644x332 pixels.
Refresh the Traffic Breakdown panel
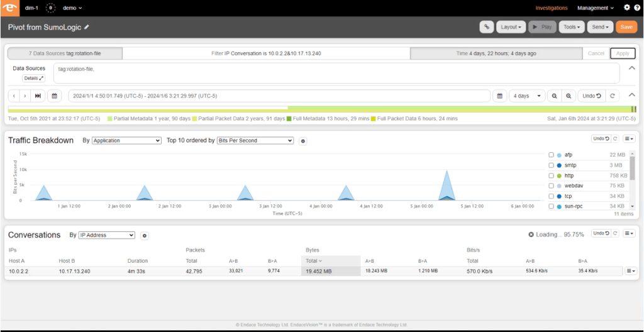point(615,138)
